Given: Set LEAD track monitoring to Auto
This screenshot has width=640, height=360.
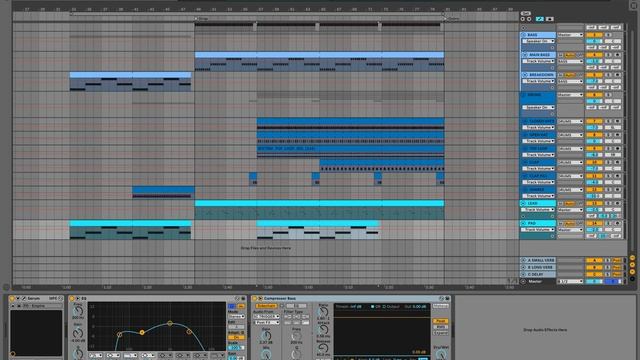Looking at the screenshot, I should coord(570,203).
